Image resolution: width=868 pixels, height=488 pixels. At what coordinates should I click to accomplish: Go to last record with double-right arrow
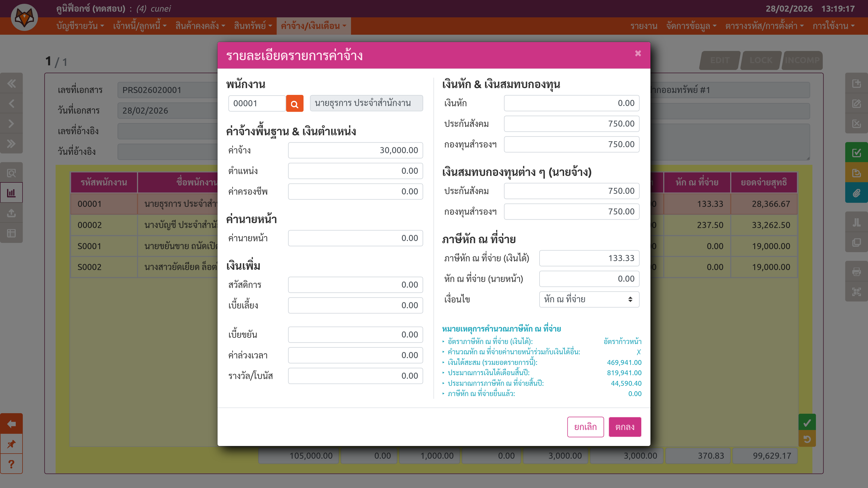(11, 144)
